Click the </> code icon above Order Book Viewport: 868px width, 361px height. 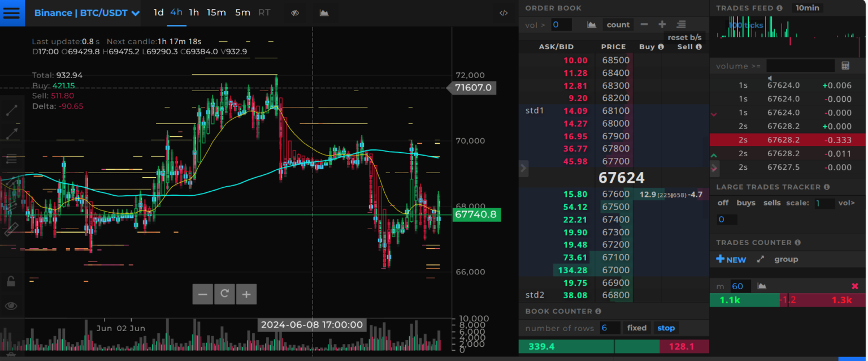point(504,12)
